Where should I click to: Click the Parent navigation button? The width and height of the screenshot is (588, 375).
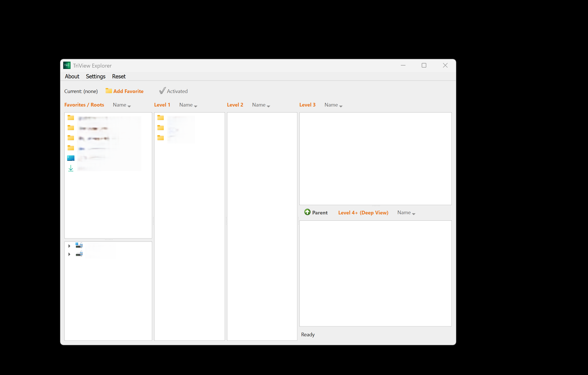tap(316, 212)
